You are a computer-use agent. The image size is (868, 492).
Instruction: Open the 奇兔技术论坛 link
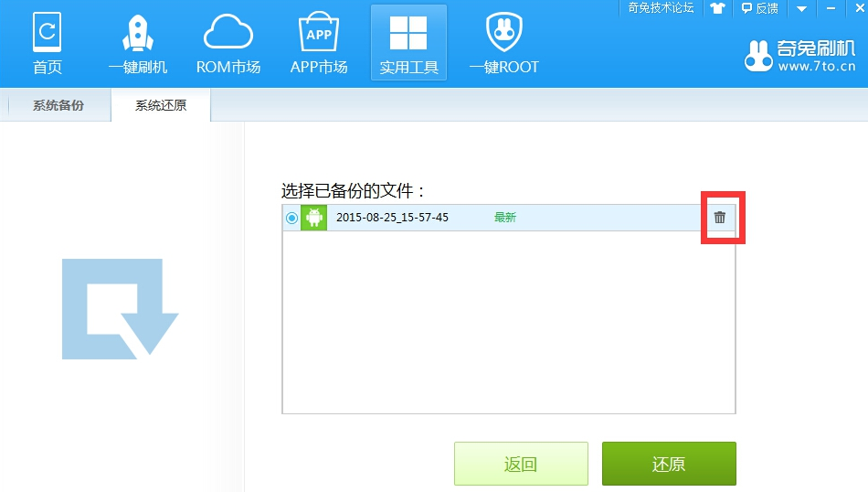pyautogui.click(x=661, y=7)
